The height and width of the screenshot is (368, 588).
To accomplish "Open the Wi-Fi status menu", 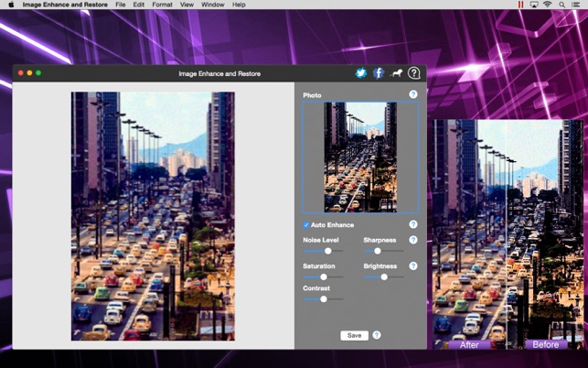I will [548, 5].
